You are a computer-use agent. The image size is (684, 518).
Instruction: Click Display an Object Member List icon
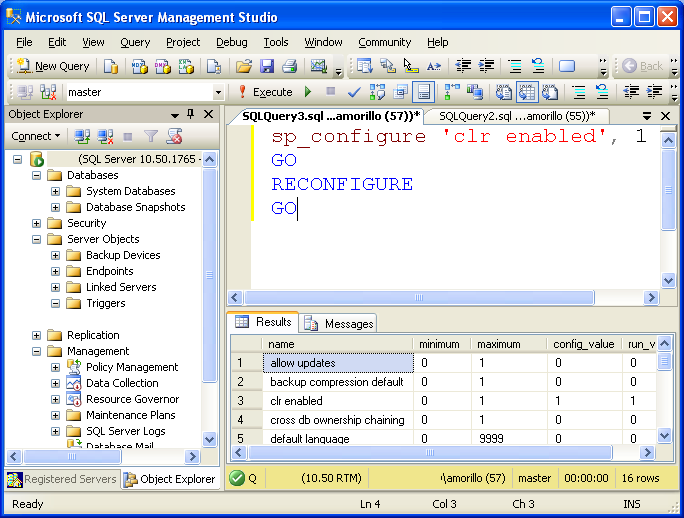[x=364, y=66]
